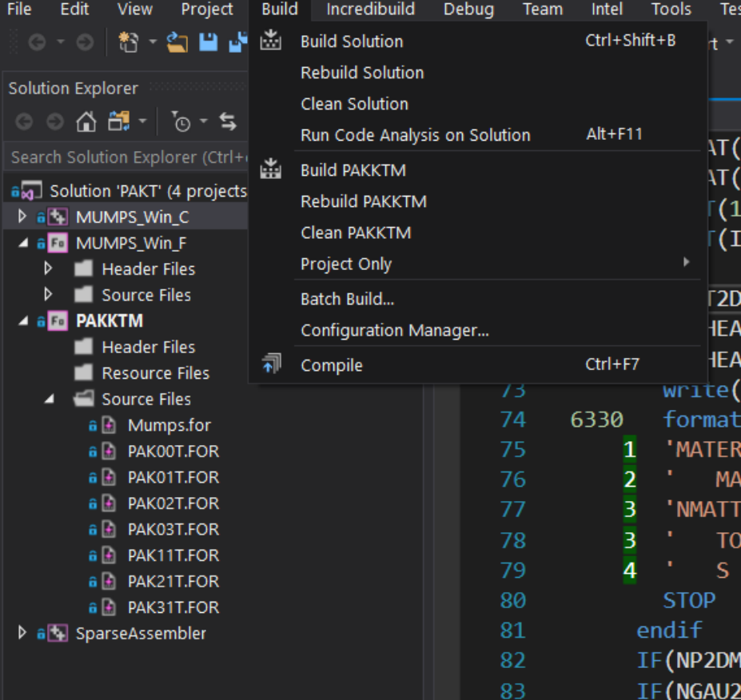The width and height of the screenshot is (741, 700).
Task: Open the View menu
Action: pyautogui.click(x=134, y=9)
